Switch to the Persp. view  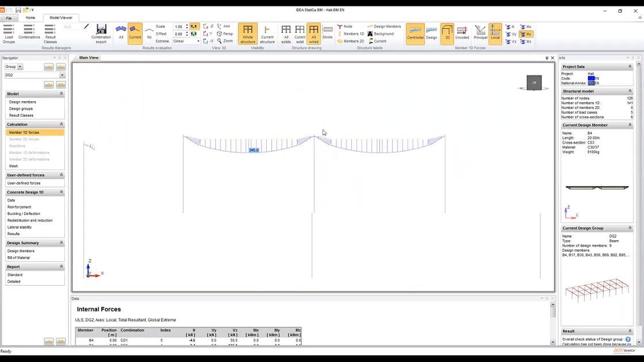[225, 34]
